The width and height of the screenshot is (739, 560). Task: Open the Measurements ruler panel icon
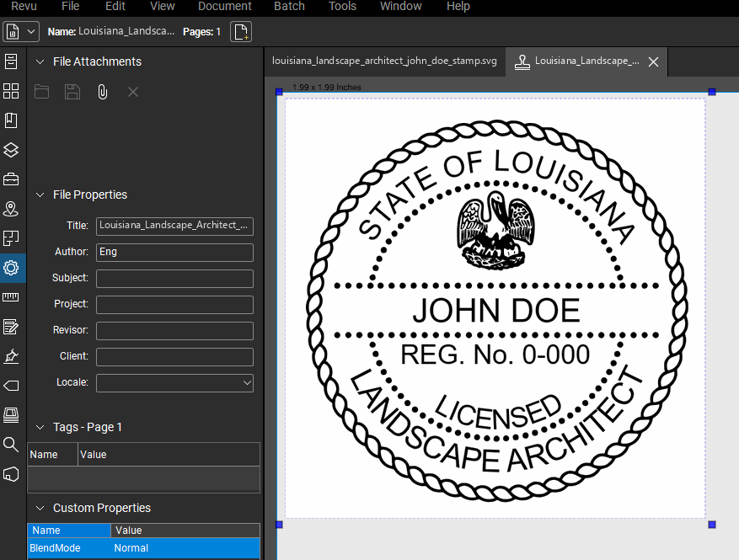coord(11,297)
